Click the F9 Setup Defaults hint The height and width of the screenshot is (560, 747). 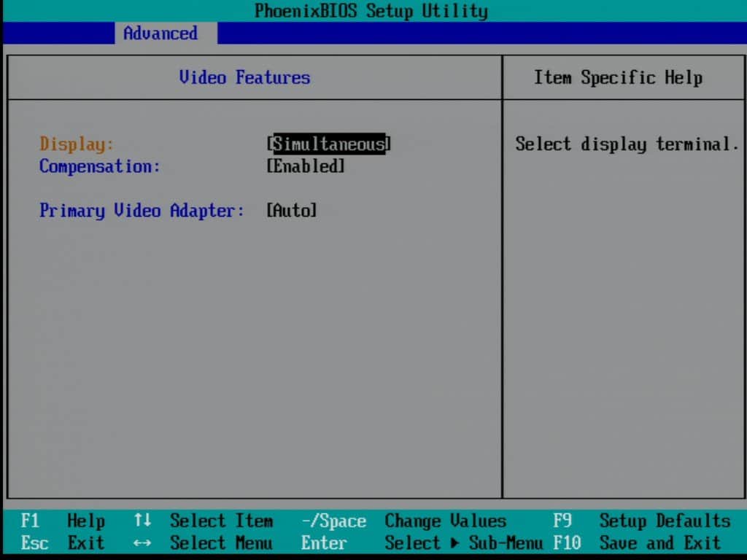pyautogui.click(x=642, y=521)
